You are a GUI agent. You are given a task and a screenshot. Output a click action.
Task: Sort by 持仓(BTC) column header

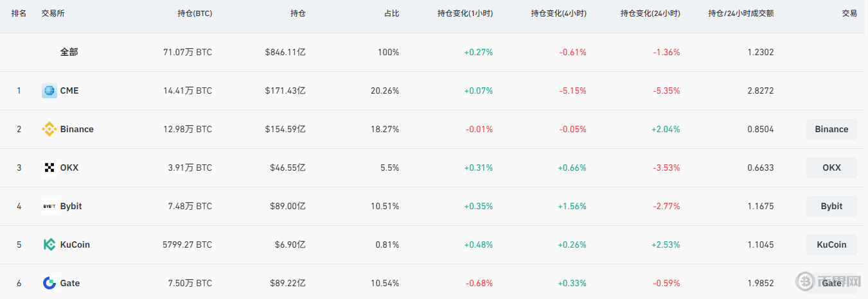194,13
